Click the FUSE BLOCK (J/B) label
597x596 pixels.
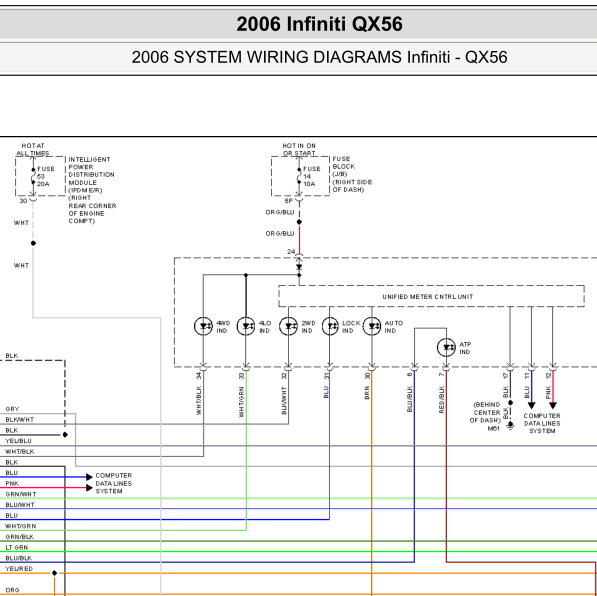(352, 174)
